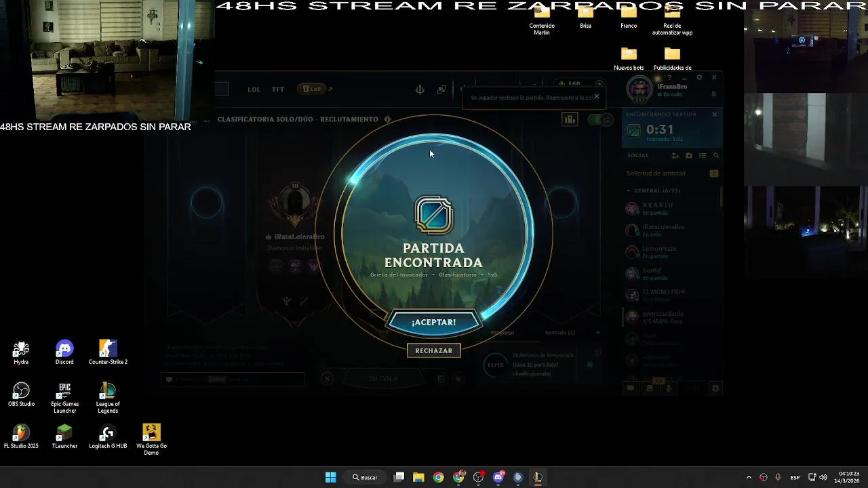
Task: Open Publicidades de folder
Action: pos(672,59)
